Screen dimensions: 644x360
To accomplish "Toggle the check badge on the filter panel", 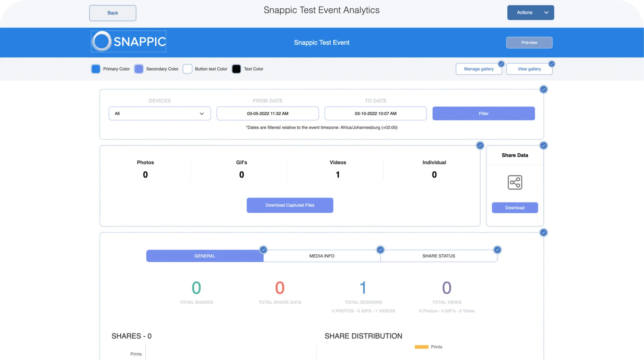I will [543, 89].
